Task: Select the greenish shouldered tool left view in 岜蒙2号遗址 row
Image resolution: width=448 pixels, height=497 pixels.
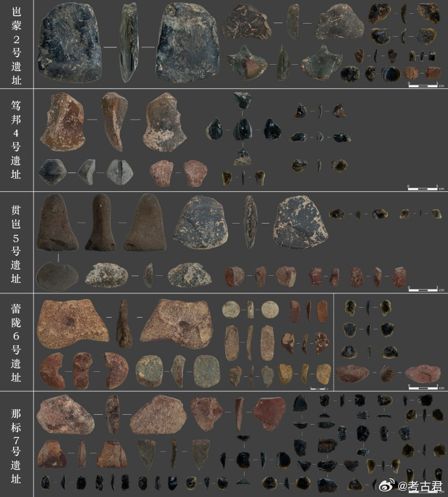Action: pos(246,62)
